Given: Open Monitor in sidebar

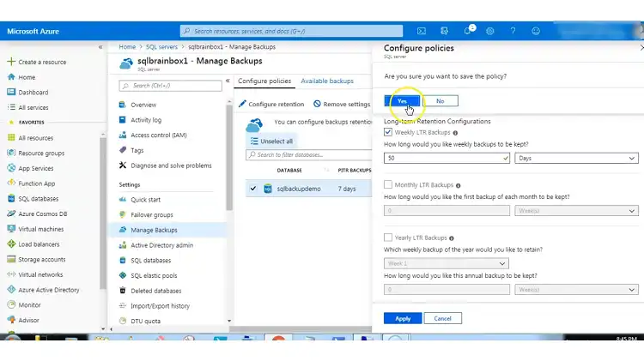Looking at the screenshot, I should point(29,304).
